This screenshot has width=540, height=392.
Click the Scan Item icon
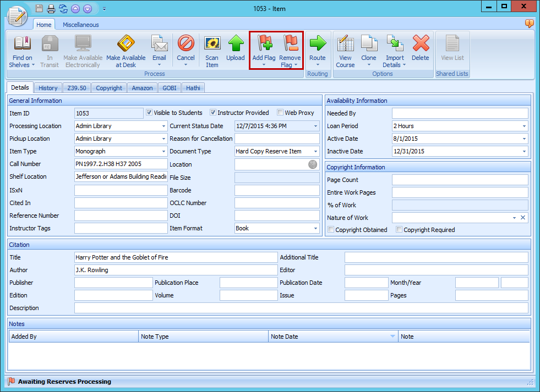(x=212, y=50)
